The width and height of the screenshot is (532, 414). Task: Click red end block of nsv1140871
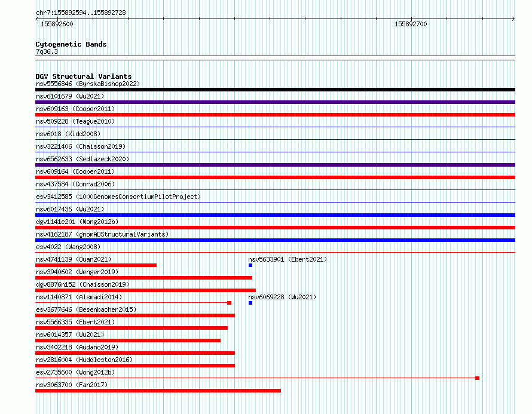coord(230,303)
